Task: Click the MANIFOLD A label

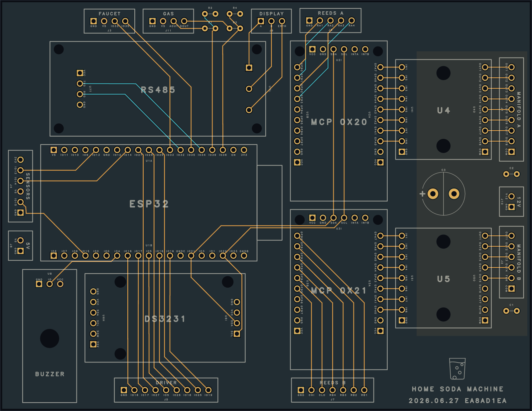Action: click(x=519, y=110)
